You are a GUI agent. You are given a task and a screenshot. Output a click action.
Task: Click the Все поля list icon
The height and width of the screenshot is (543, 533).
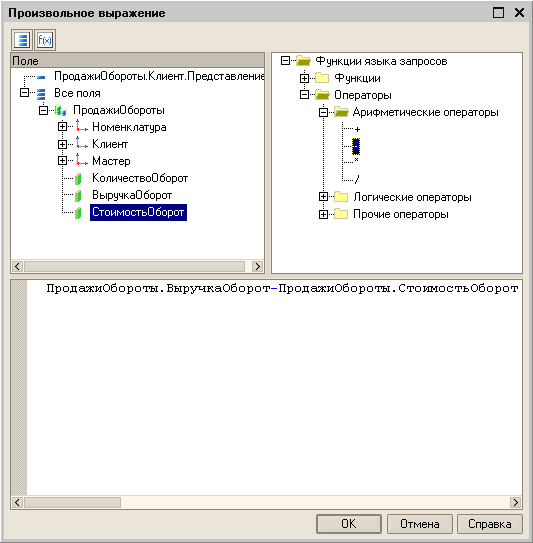(x=41, y=94)
